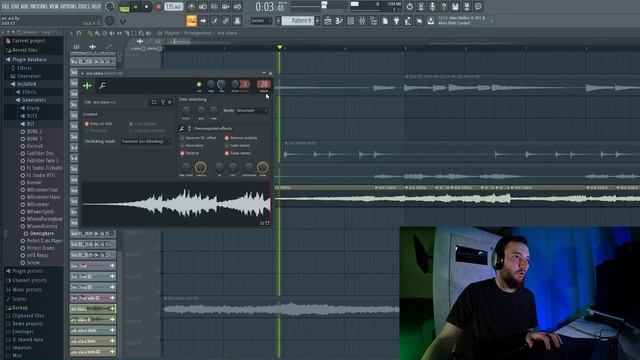Expand the Plugin presets folder
Image resolution: width=640 pixels, height=360 pixels.
27,271
